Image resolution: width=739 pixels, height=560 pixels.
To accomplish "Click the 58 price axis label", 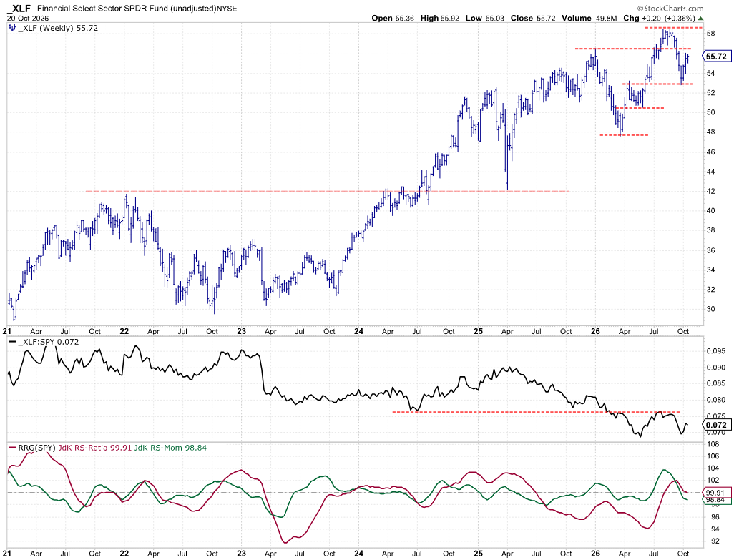I will point(710,34).
